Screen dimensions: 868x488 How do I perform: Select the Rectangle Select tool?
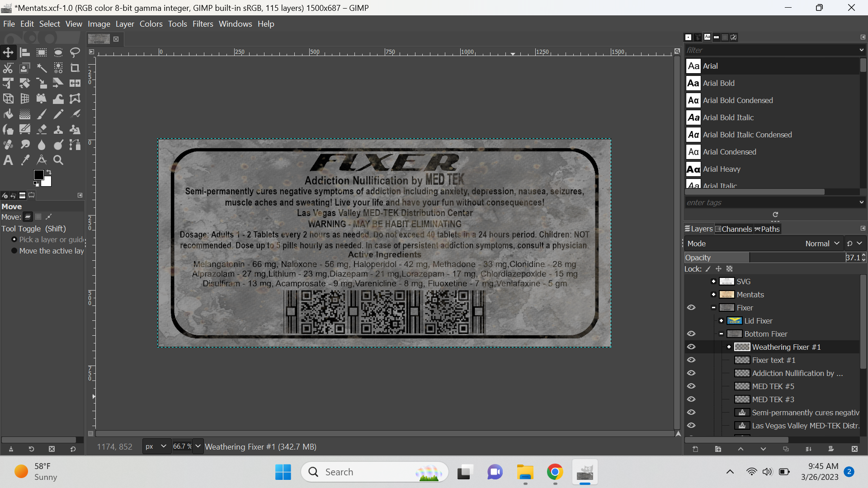tap(42, 52)
